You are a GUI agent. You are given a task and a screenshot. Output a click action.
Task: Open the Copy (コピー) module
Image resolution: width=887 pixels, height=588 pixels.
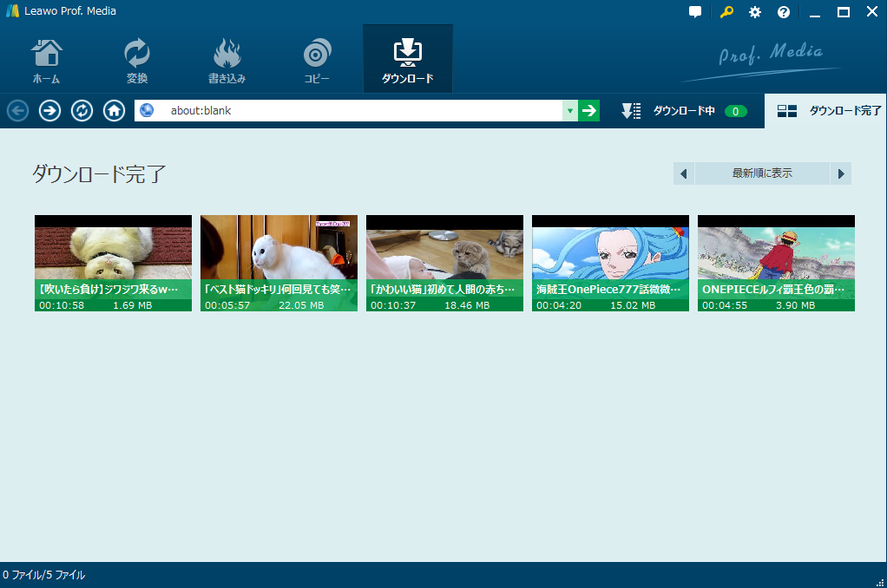(317, 61)
